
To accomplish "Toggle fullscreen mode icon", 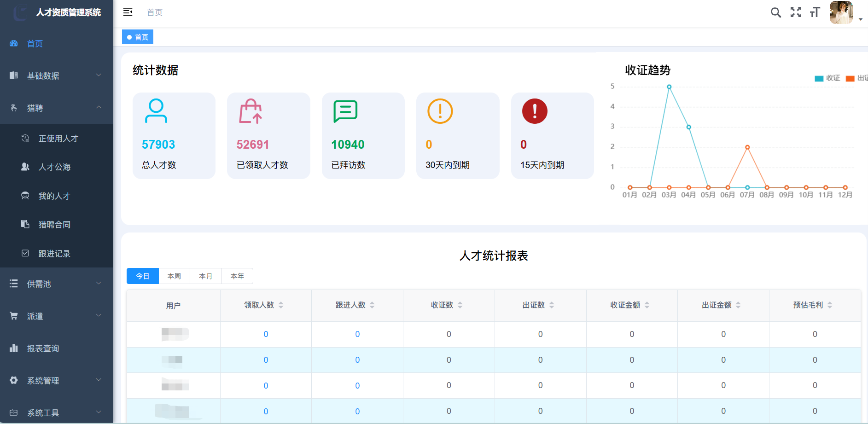I will 796,12.
